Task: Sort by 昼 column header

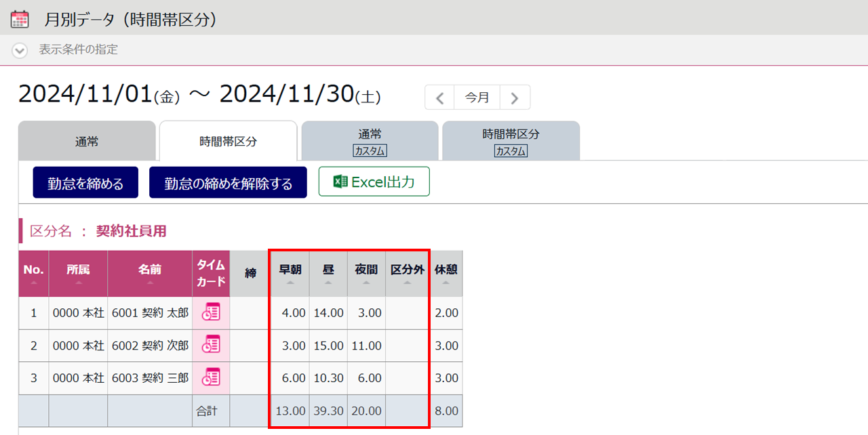Action: (328, 274)
